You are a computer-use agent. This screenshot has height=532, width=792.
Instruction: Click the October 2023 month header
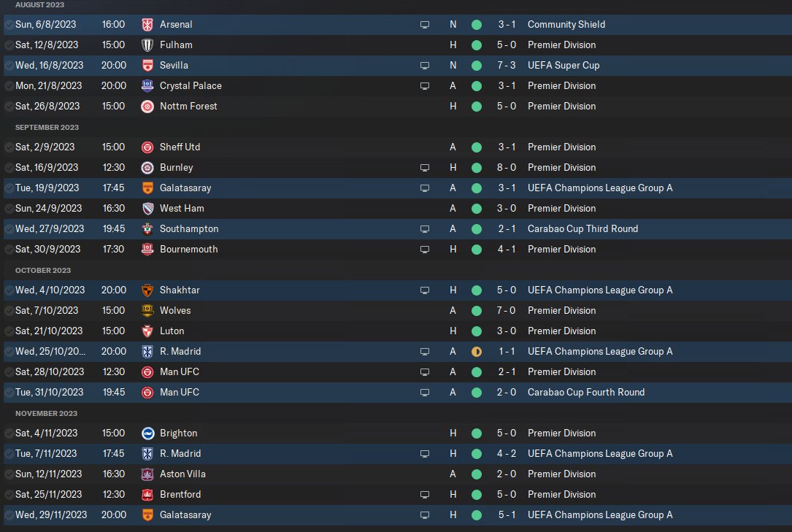42,270
